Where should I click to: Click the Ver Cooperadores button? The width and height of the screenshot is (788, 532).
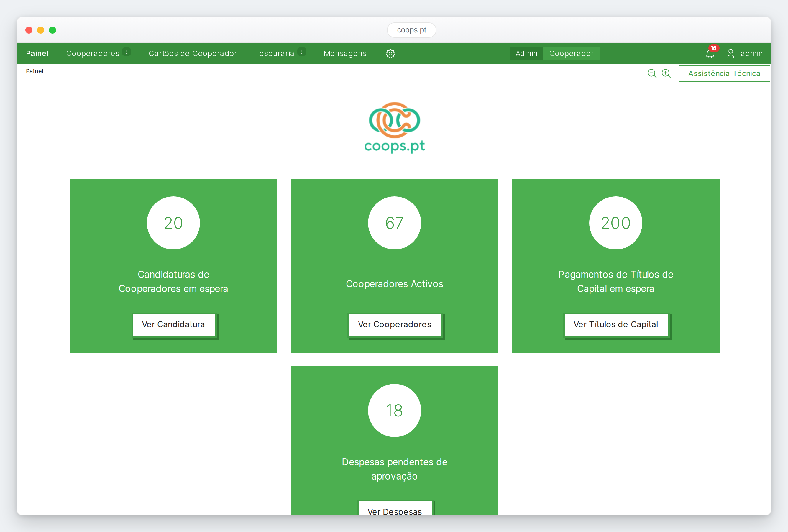395,325
